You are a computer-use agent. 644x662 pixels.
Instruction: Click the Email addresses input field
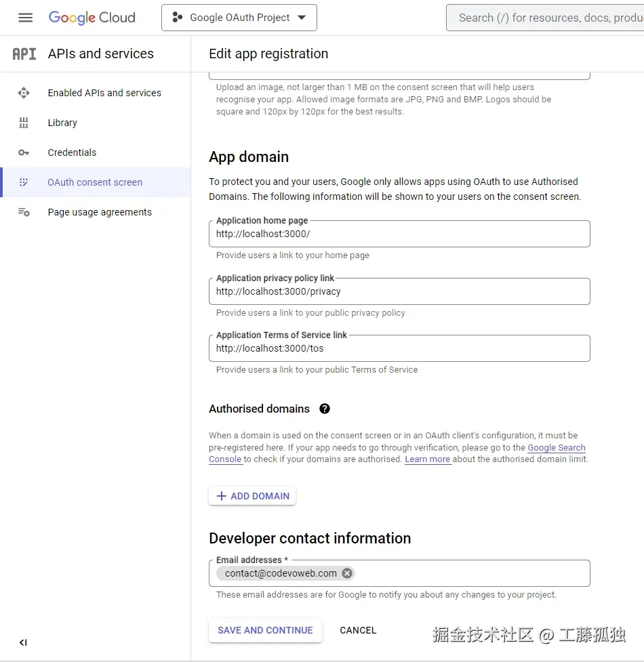point(399,573)
